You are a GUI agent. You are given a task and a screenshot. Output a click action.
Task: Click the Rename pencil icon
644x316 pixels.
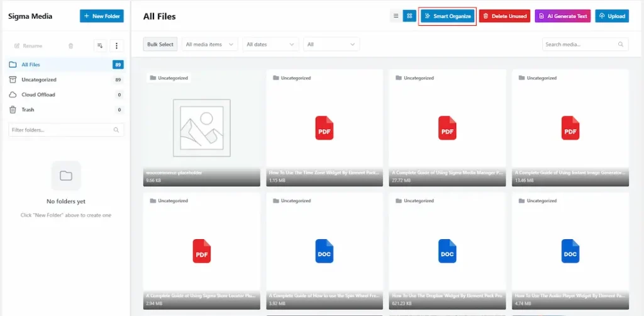[17, 46]
